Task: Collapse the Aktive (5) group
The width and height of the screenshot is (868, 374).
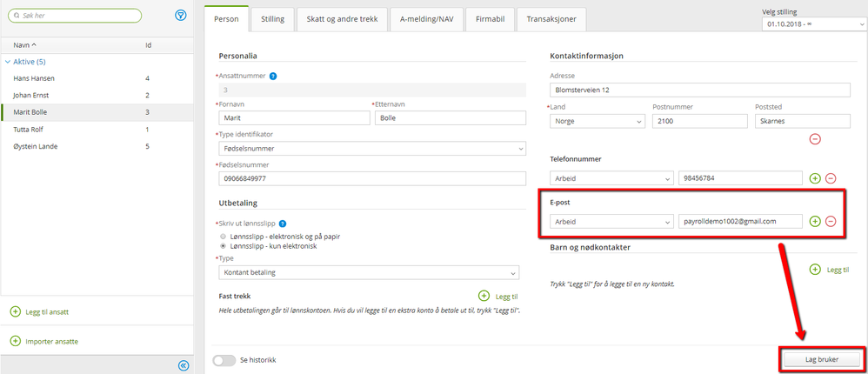Action: point(9,62)
